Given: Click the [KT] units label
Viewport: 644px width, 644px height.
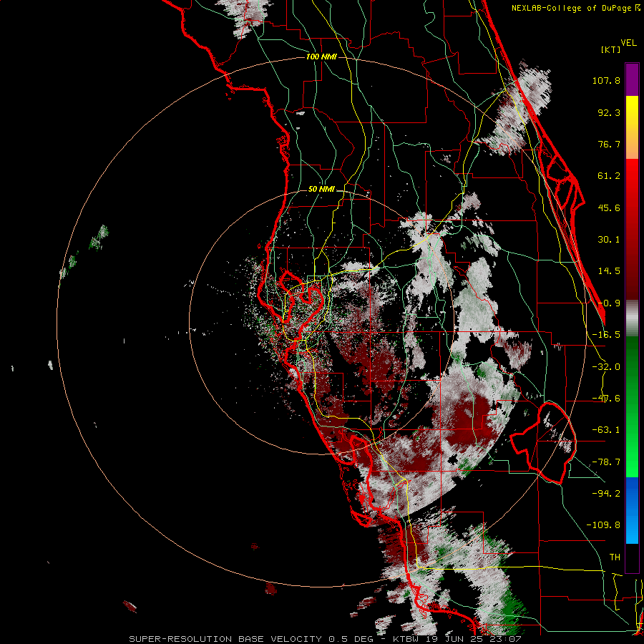Looking at the screenshot, I should (x=611, y=49).
